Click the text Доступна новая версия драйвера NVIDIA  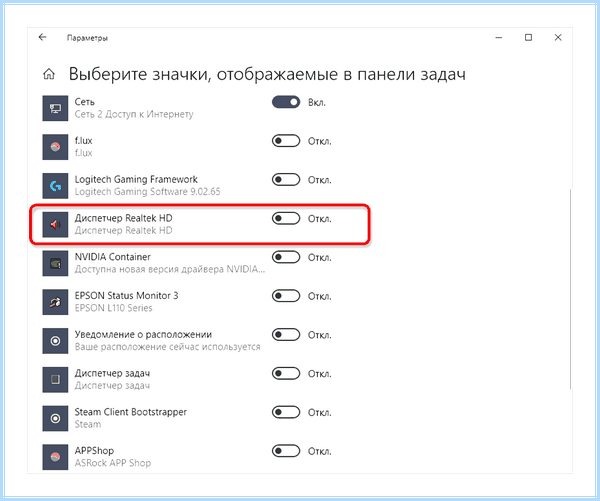[170, 269]
